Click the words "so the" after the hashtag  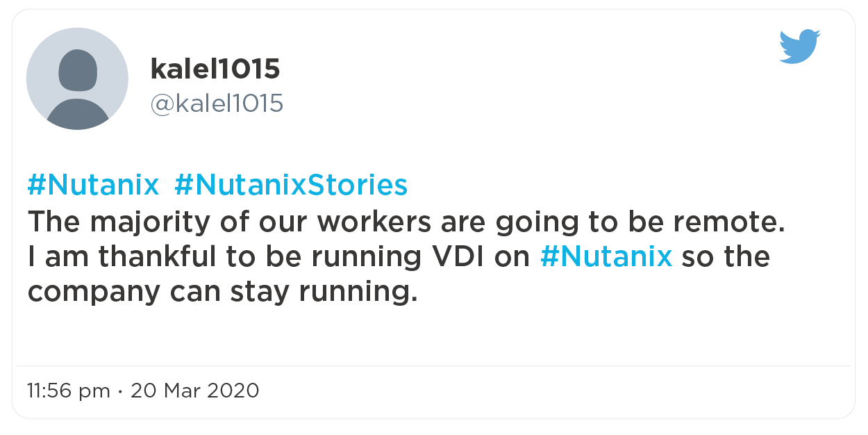click(x=725, y=256)
